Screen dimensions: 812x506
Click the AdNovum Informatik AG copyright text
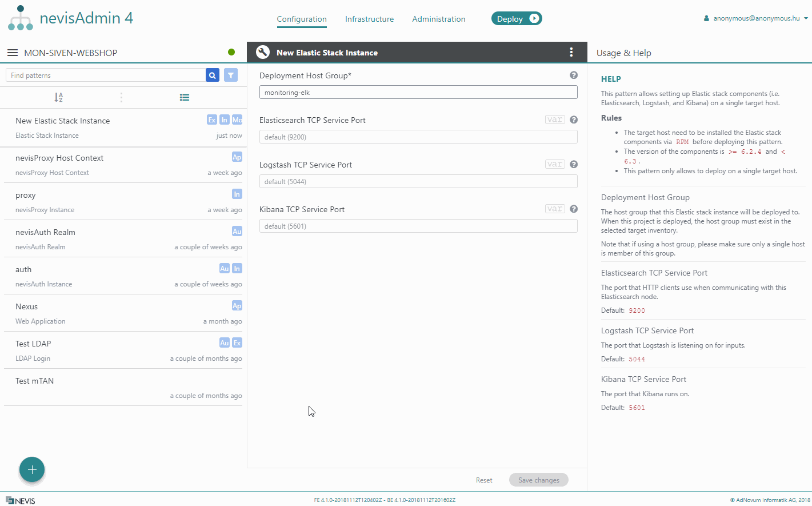click(770, 500)
